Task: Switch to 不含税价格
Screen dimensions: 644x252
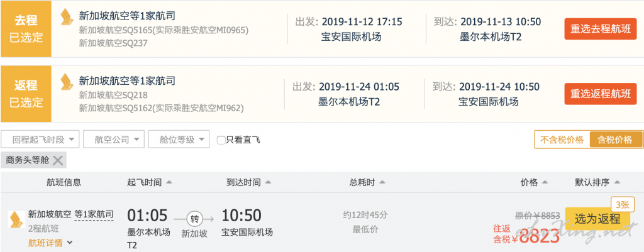Action: click(x=562, y=140)
